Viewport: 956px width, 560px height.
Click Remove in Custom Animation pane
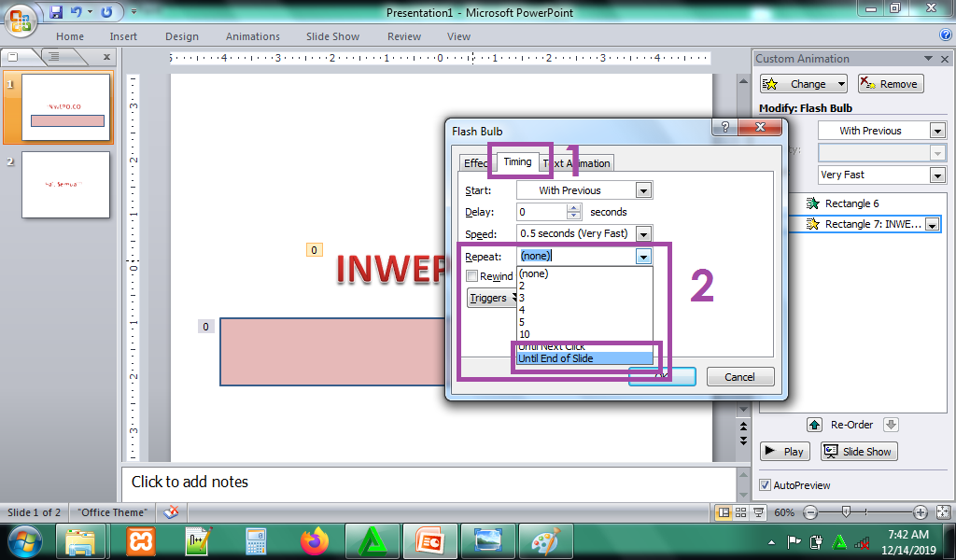891,84
